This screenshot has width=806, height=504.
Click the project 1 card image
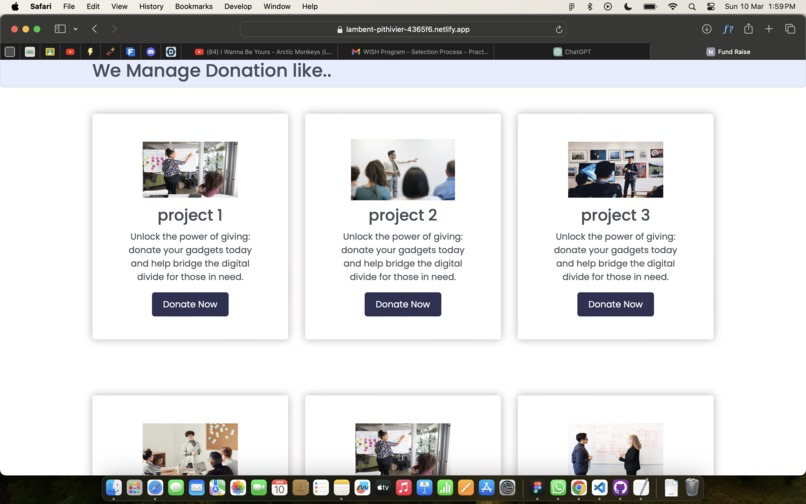(x=190, y=169)
